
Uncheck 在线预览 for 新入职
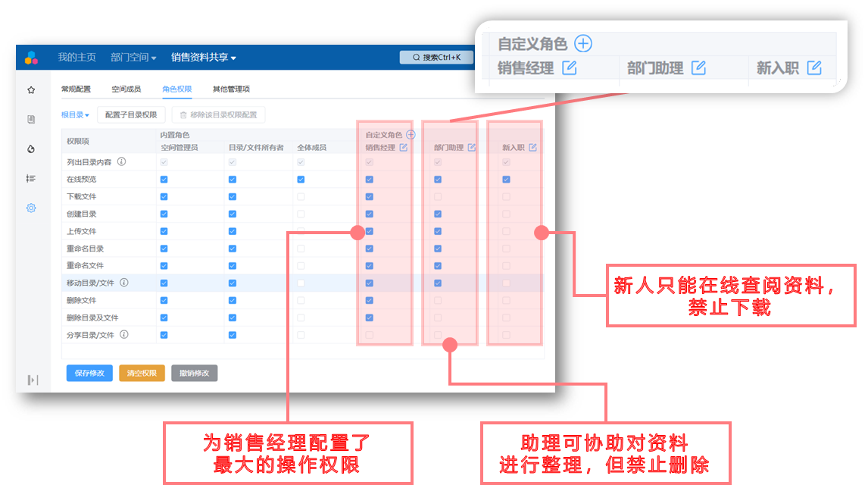coord(506,180)
